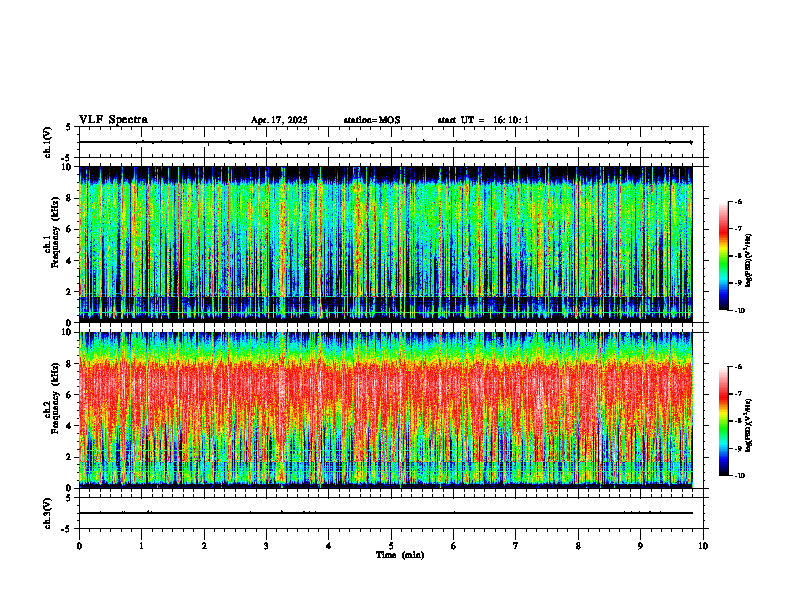This screenshot has height=612, width=792.
Task: Click the time axis tick label "7"
Action: tap(516, 546)
